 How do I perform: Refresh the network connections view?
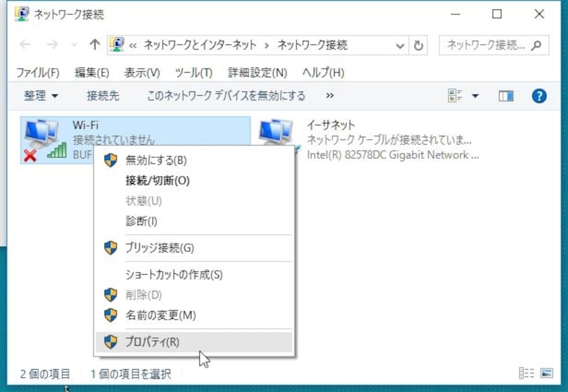pyautogui.click(x=417, y=45)
